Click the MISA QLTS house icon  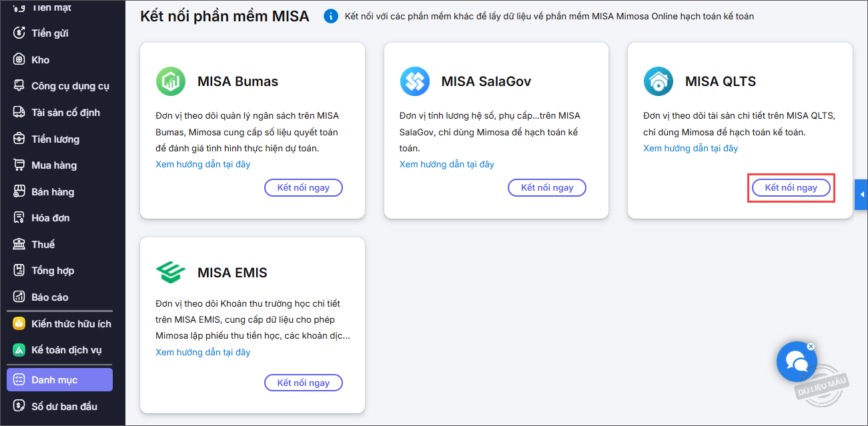pyautogui.click(x=658, y=81)
